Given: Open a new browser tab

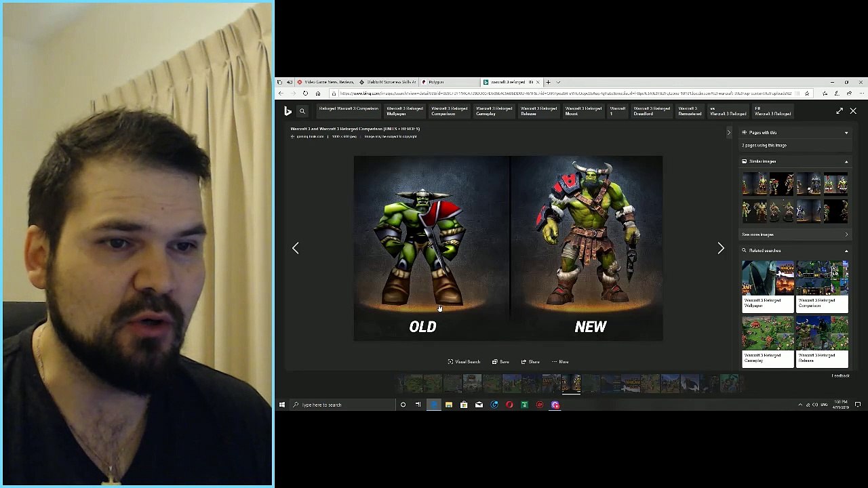Looking at the screenshot, I should 549,82.
